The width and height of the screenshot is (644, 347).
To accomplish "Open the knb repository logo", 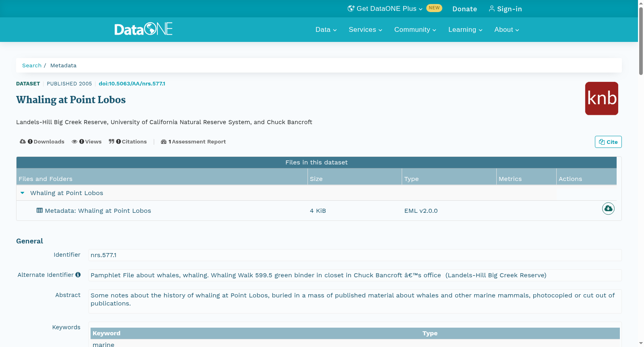I will click(601, 98).
